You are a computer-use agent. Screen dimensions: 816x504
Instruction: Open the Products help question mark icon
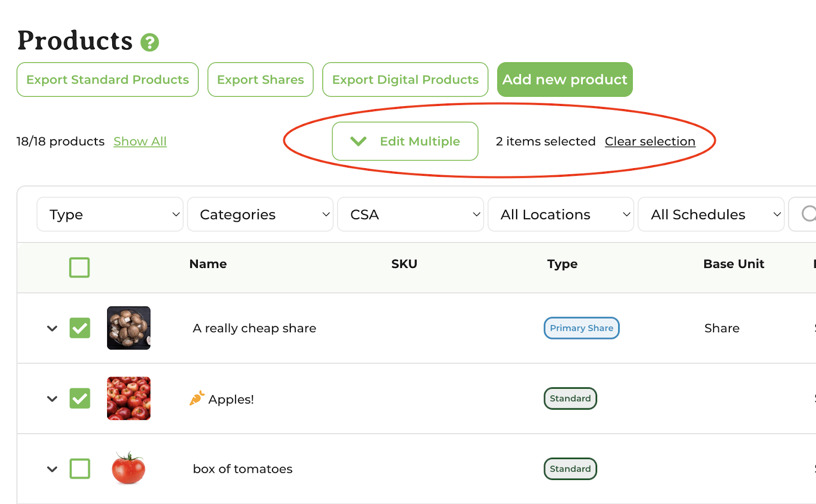click(x=150, y=42)
